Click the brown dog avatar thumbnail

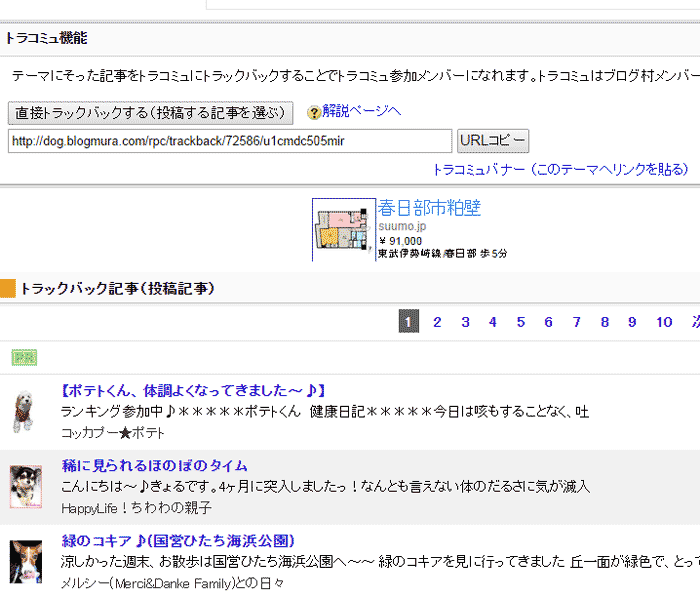pyautogui.click(x=26, y=561)
